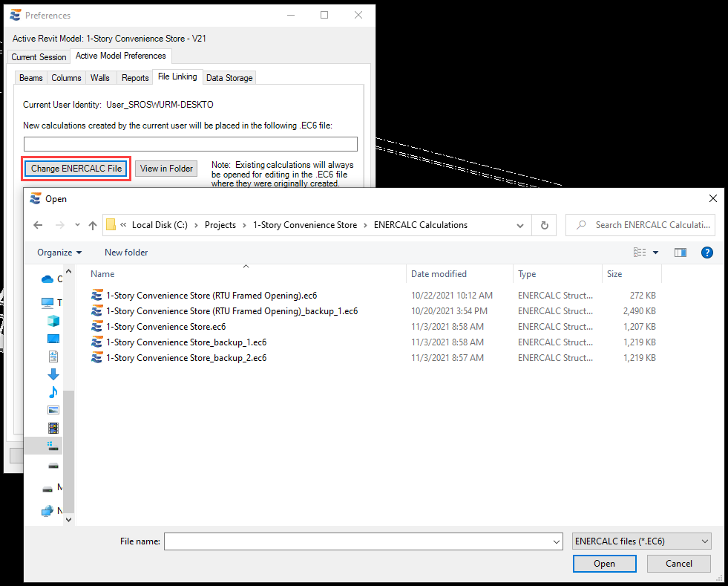Click the 10/22/2021 10:12 AM date cell
This screenshot has width=728, height=586.
[452, 295]
